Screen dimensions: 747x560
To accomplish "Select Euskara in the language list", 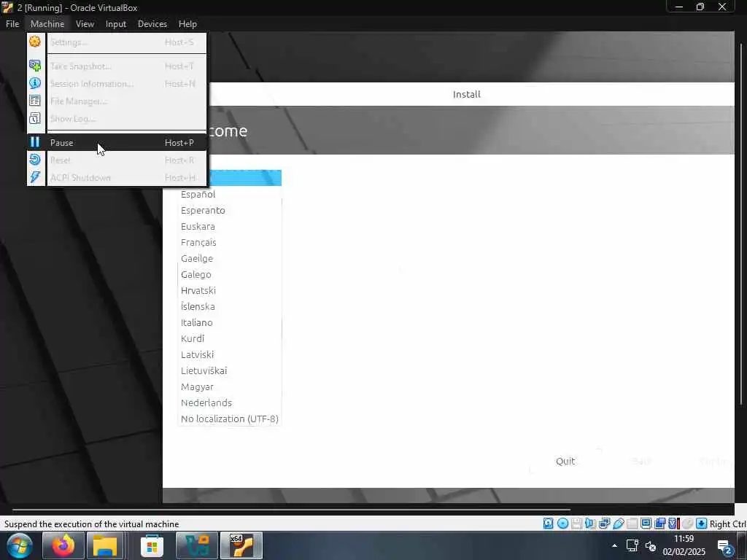I will point(230,226).
